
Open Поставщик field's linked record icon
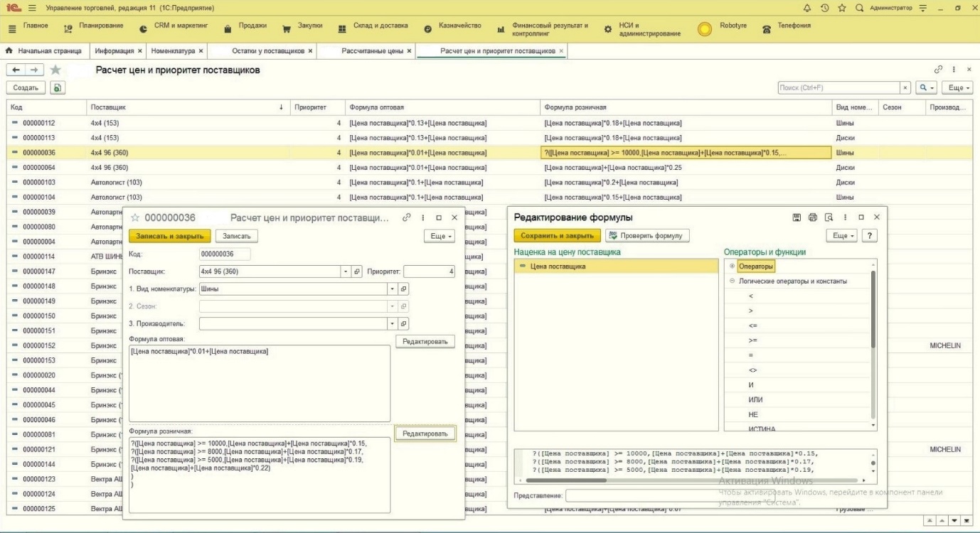[x=357, y=271]
